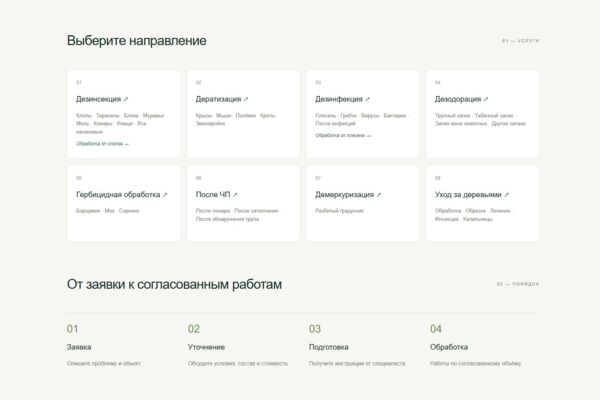Open the Дезинсекция service title
The image size is (600, 400).
[98, 99]
